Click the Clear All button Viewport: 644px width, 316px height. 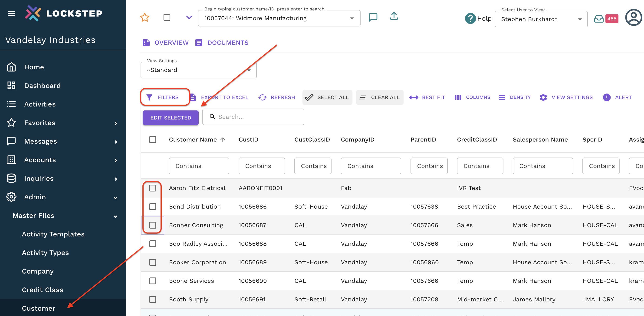(380, 97)
